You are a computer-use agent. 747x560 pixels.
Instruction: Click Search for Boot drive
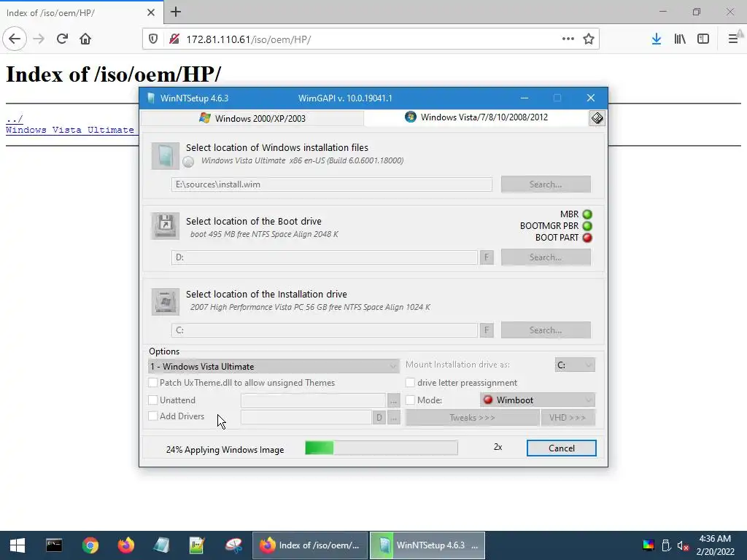[x=546, y=257]
